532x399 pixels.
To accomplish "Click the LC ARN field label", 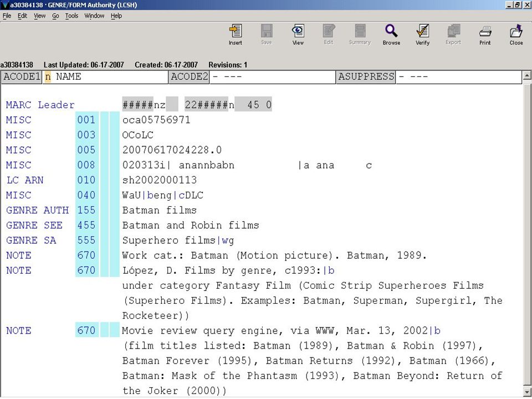I will [25, 180].
